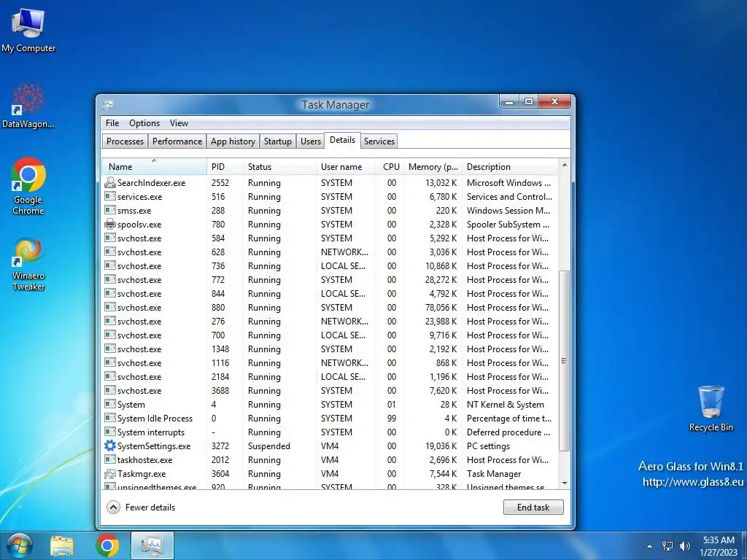Viewport: 747px width, 560px height.
Task: Click the PC settings description text
Action: [x=488, y=446]
